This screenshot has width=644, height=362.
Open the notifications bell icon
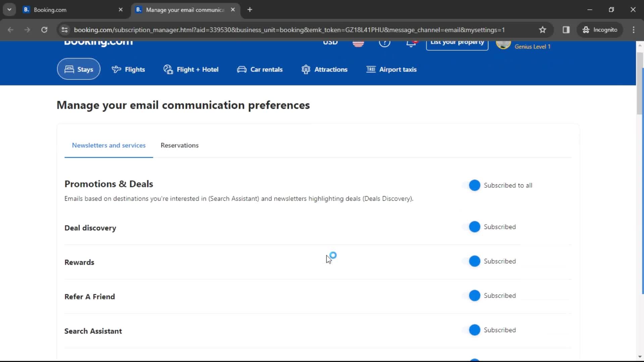click(x=411, y=44)
